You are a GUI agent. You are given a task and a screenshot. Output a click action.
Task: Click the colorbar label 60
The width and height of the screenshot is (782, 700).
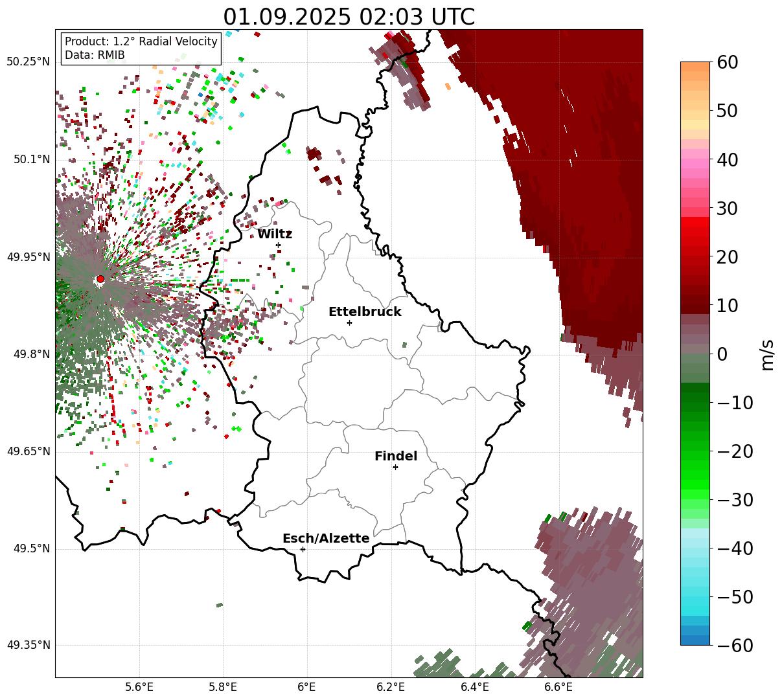click(727, 62)
